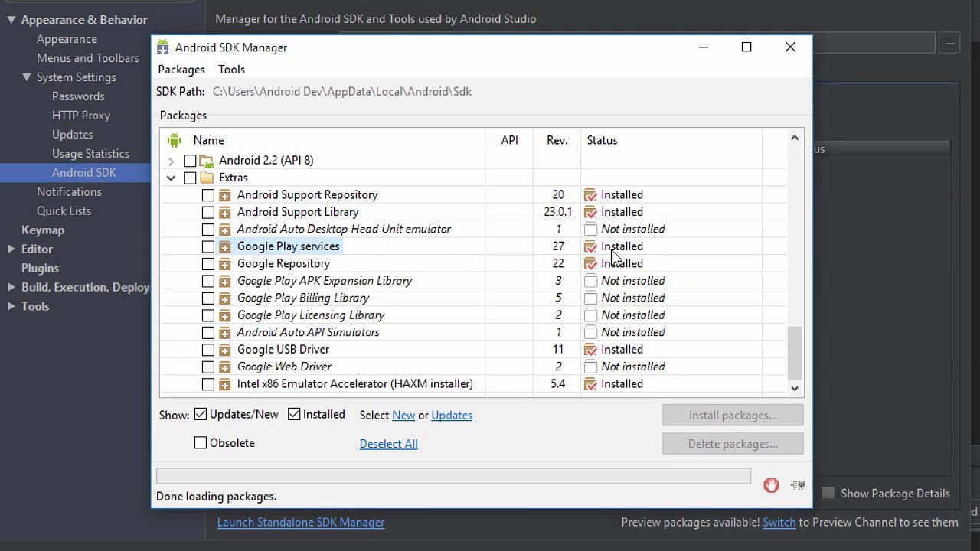
Task: Click the red stop hand icon
Action: [771, 485]
